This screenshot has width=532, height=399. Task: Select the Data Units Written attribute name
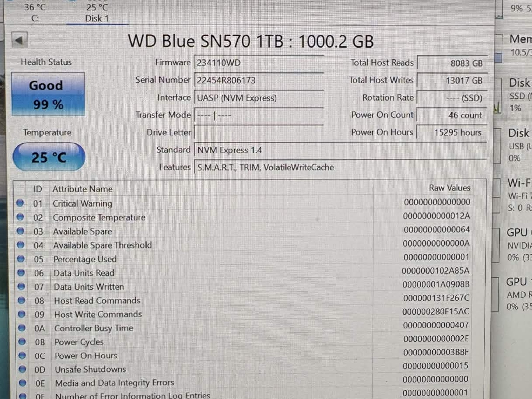89,287
